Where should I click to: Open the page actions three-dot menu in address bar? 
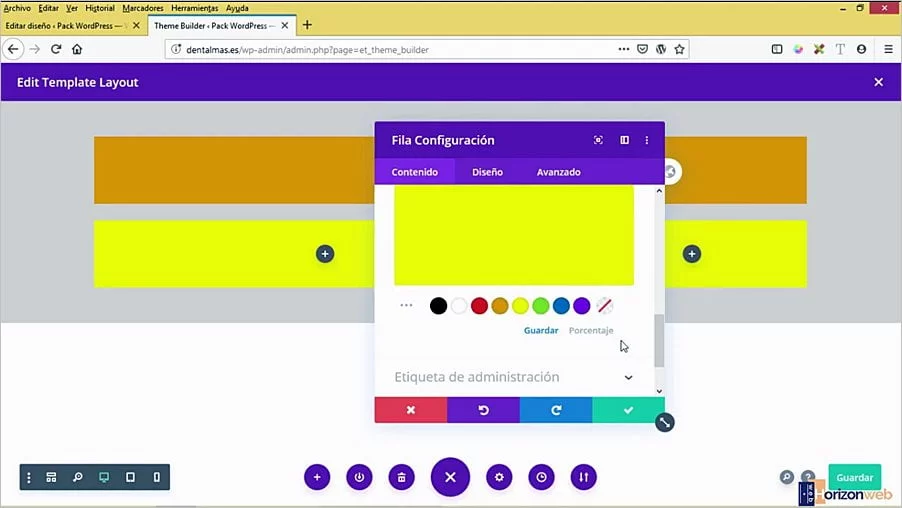pos(624,49)
